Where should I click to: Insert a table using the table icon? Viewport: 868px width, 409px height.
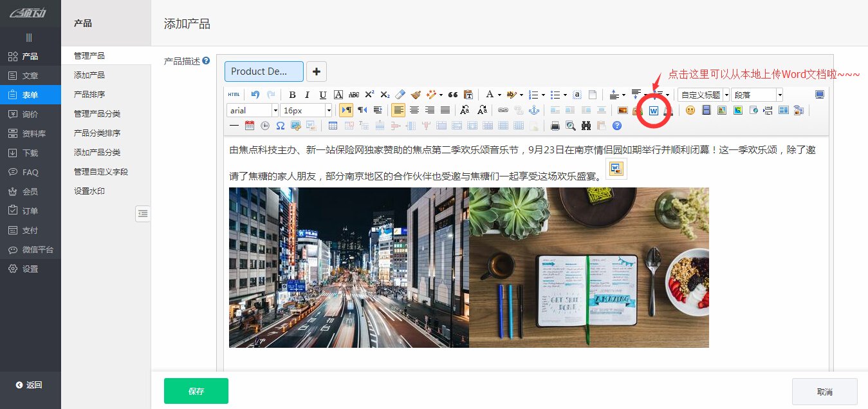click(333, 126)
